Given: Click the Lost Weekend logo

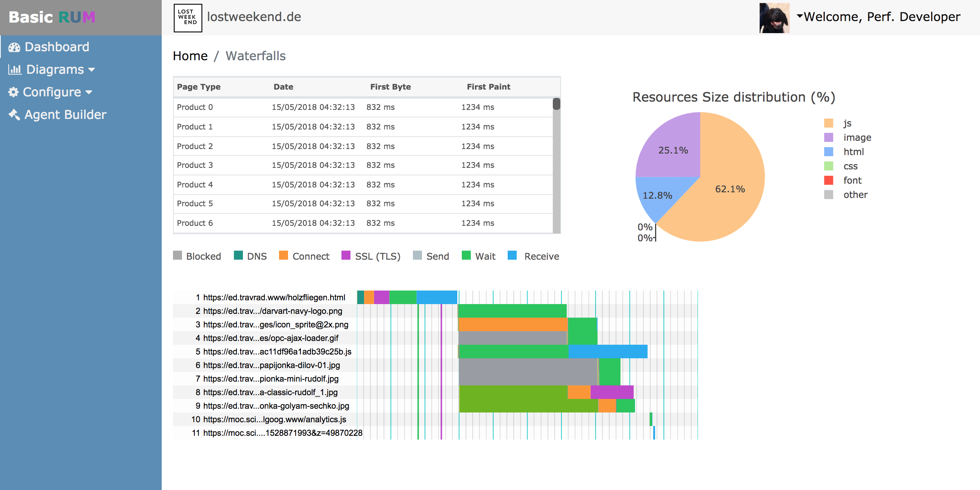Looking at the screenshot, I should point(187,18).
